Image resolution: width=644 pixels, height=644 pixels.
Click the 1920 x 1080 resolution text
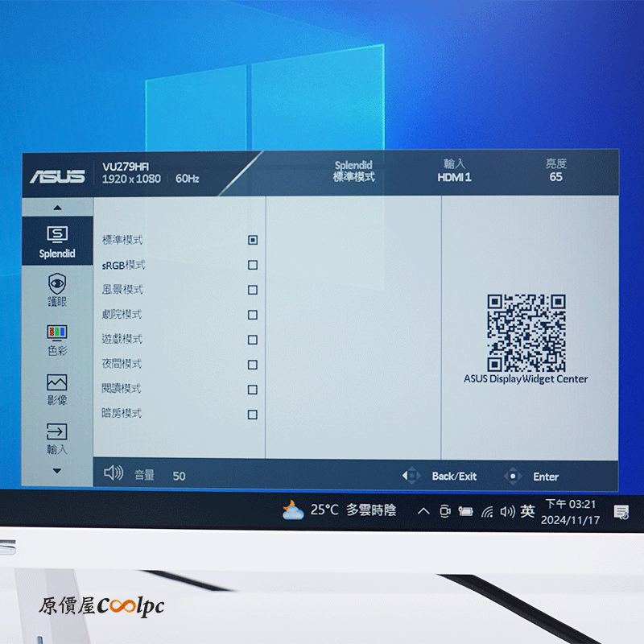coord(131,179)
